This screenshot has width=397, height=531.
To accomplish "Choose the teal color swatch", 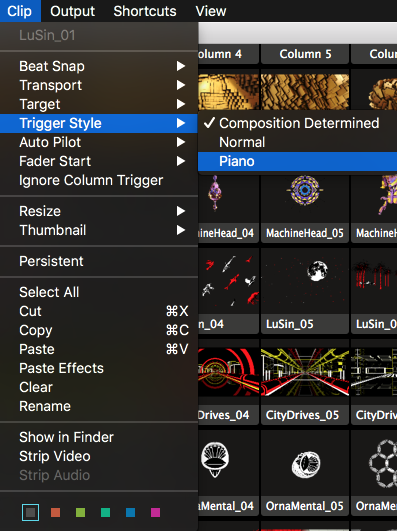I will coord(105,512).
